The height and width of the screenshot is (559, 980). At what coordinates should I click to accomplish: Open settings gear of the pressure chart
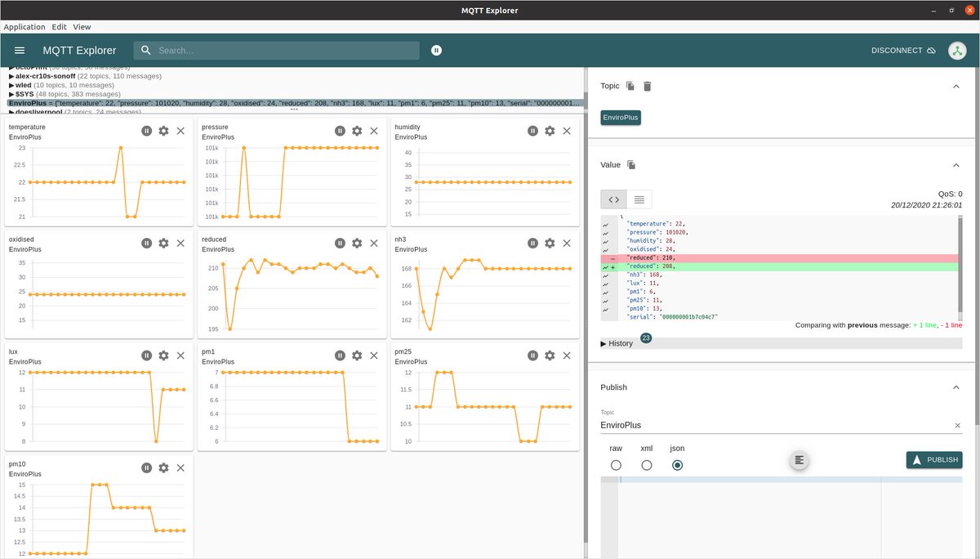coord(357,131)
